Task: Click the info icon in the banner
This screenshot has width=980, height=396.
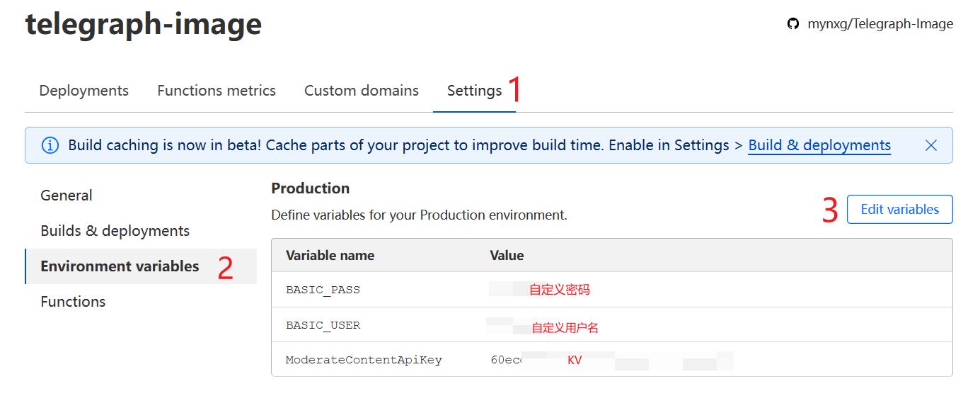Action: [x=50, y=145]
